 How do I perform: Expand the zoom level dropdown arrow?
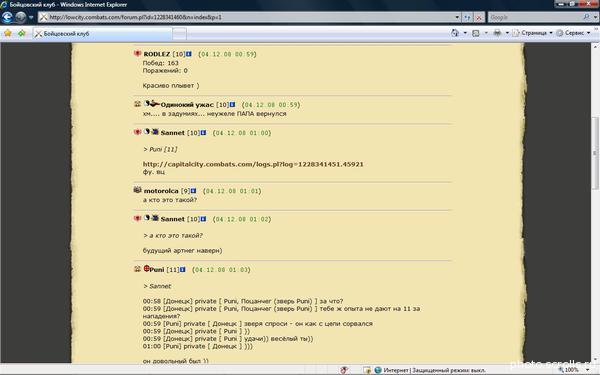point(588,370)
